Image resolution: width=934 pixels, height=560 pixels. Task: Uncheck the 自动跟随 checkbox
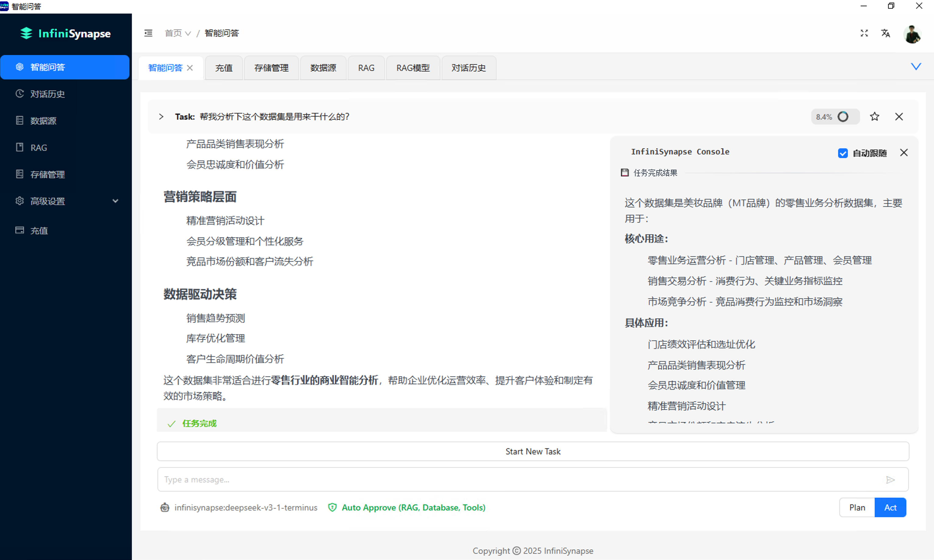(x=843, y=153)
